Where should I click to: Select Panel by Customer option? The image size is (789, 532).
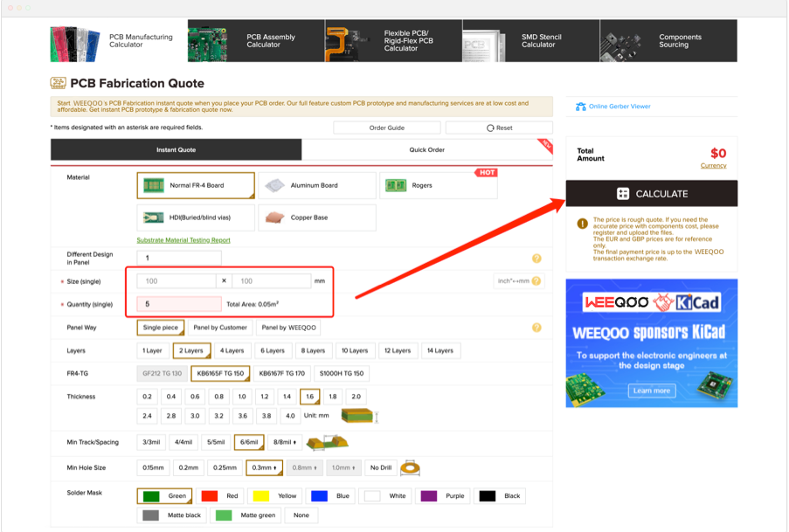click(220, 328)
